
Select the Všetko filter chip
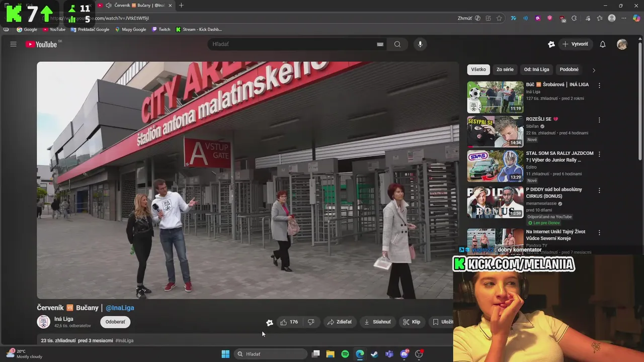coord(478,69)
